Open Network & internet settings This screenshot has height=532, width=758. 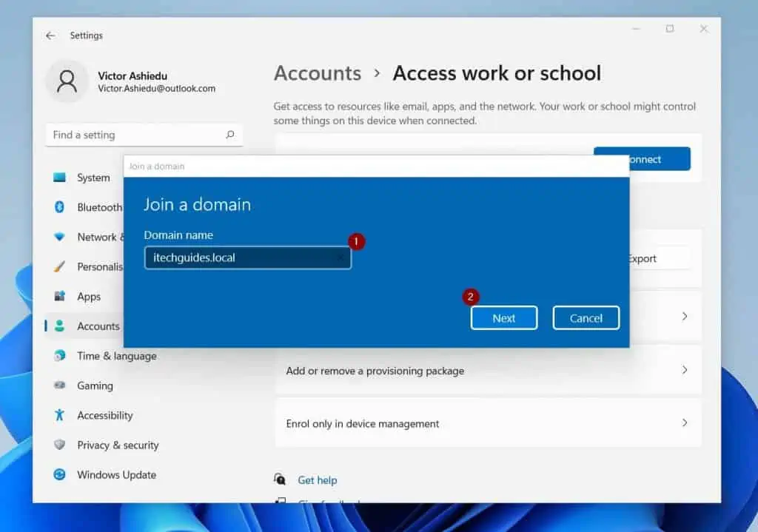pos(96,238)
